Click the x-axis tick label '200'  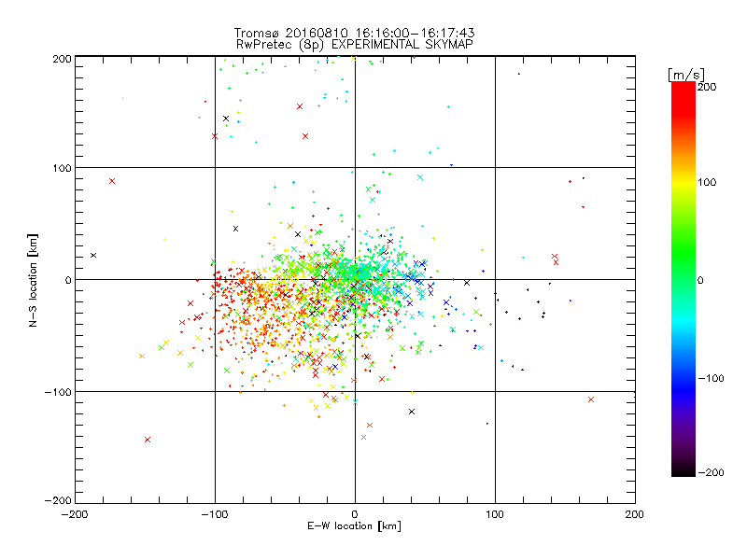tap(635, 514)
